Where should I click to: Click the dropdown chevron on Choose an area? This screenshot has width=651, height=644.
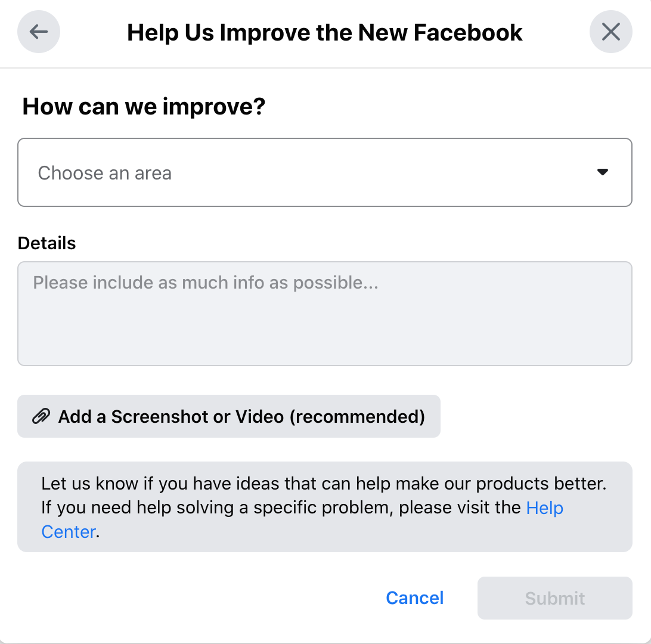(602, 172)
